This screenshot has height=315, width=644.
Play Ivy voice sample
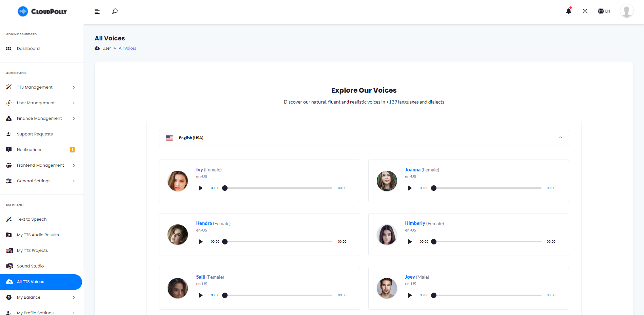click(x=200, y=188)
